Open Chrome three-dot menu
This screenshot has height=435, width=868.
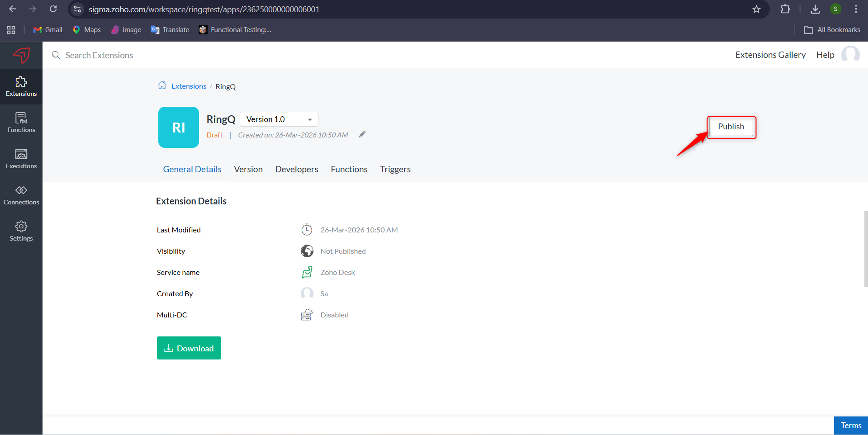coord(856,9)
